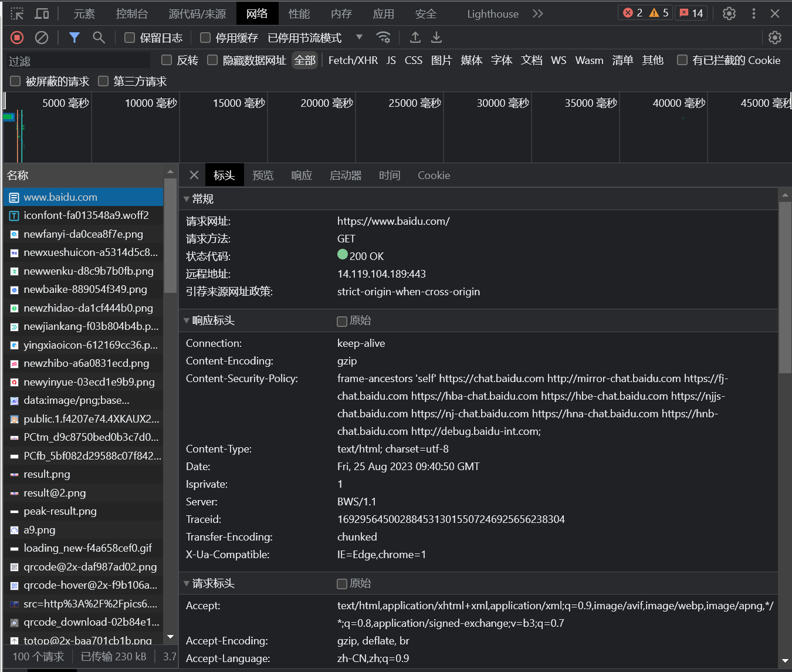Open network conditions wifi icon

(x=384, y=38)
